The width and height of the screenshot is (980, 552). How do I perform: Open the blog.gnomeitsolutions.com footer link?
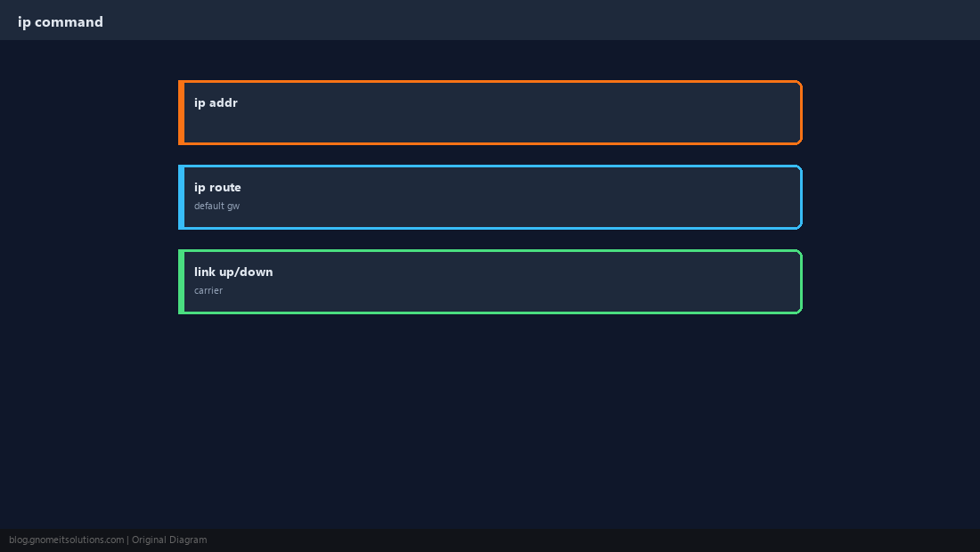click(x=66, y=540)
